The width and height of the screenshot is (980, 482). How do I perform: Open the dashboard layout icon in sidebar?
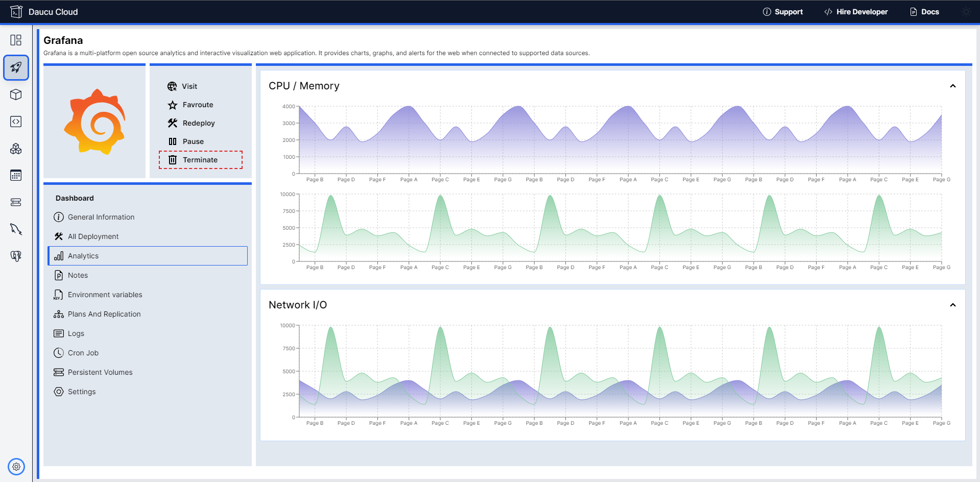16,40
